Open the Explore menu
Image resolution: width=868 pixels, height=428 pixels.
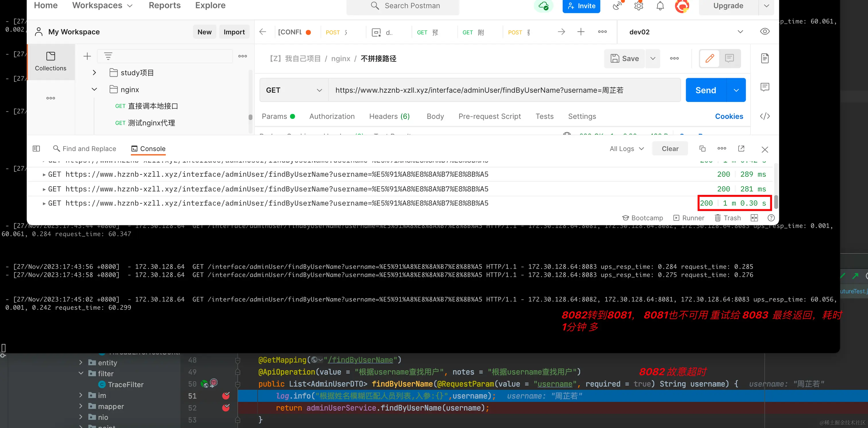(x=210, y=5)
